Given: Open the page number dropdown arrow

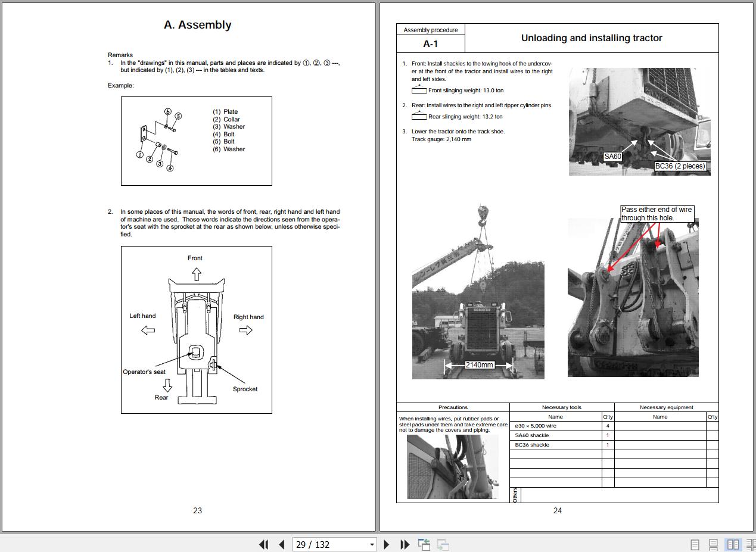Looking at the screenshot, I should pos(372,544).
